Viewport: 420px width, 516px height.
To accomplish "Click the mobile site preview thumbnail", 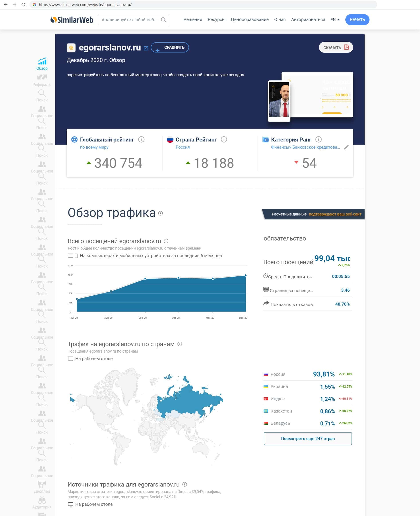I will click(x=279, y=101).
